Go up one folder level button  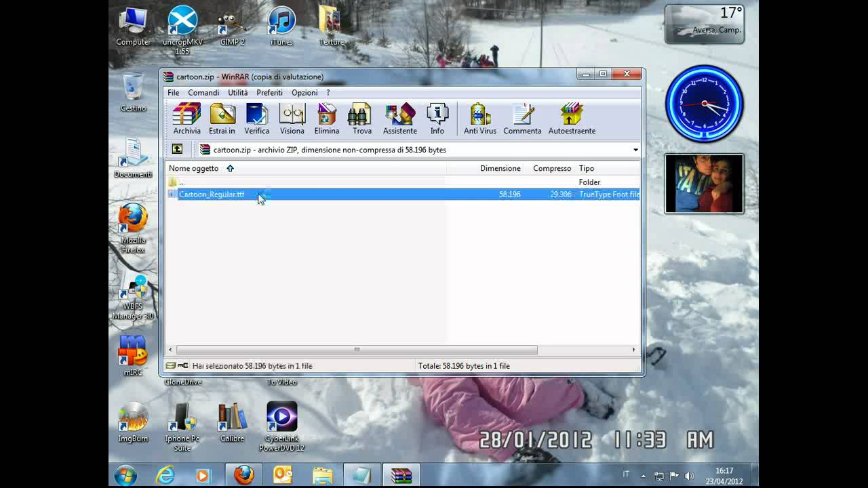click(x=177, y=149)
